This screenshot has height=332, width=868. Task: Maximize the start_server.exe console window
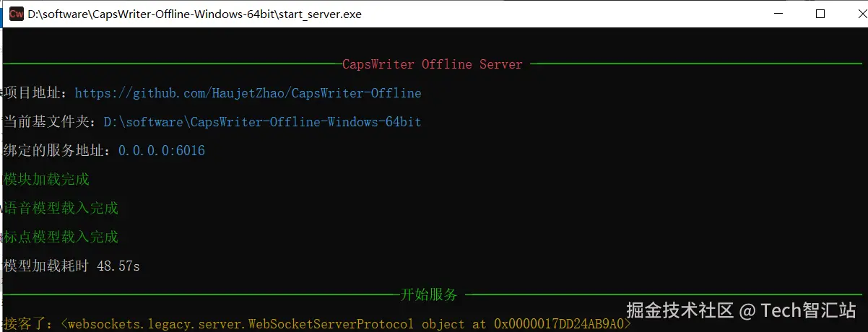(x=820, y=14)
